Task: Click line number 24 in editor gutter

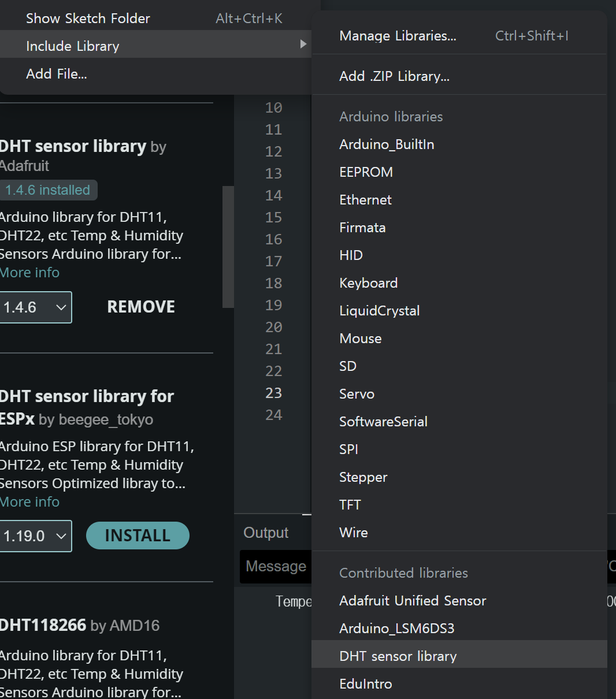Action: click(x=274, y=415)
